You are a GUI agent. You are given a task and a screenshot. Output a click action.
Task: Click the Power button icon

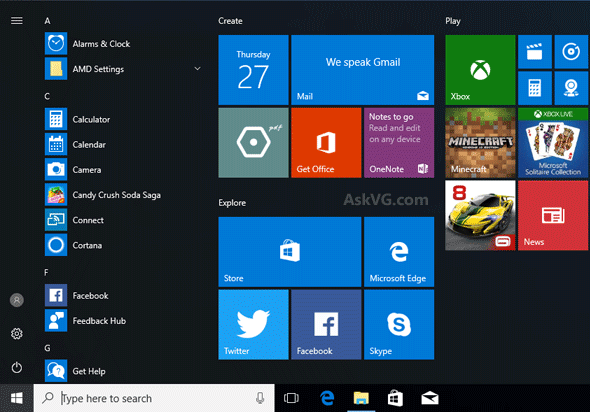pos(17,368)
